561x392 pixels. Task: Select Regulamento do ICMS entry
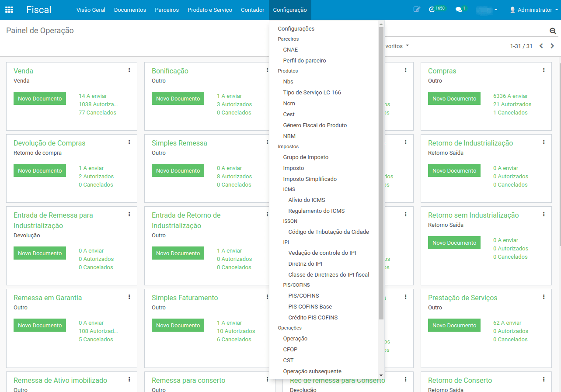(x=317, y=211)
